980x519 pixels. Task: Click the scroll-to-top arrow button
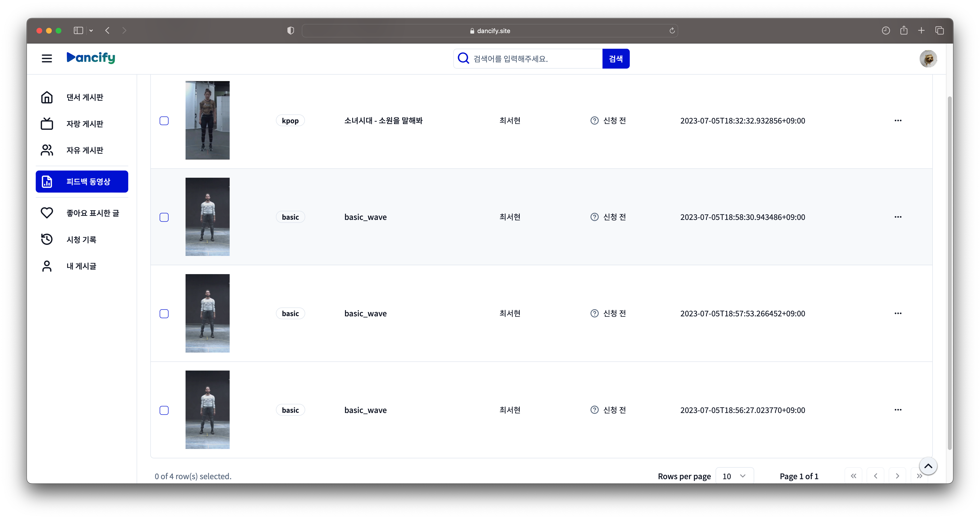pos(928,466)
